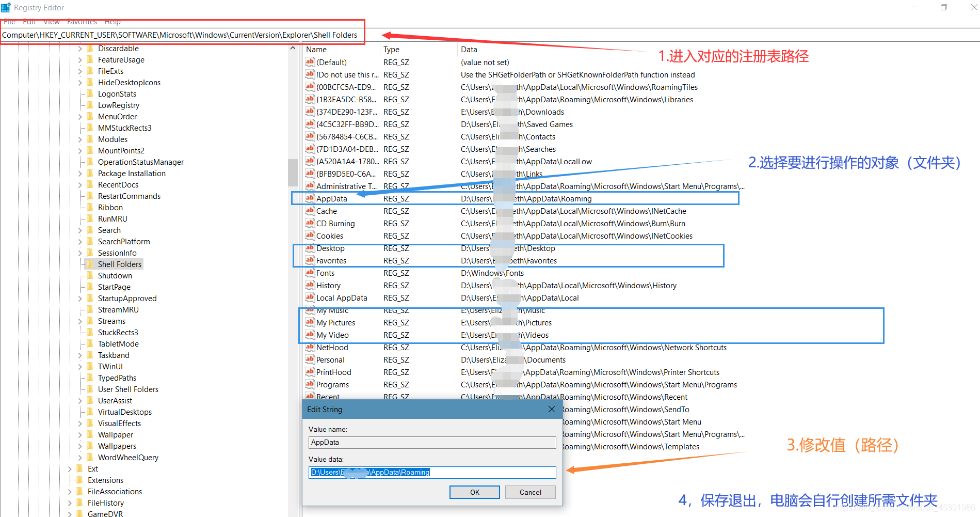Viewport: 980px width, 517px height.
Task: Open the Favorites menu
Action: pos(82,22)
